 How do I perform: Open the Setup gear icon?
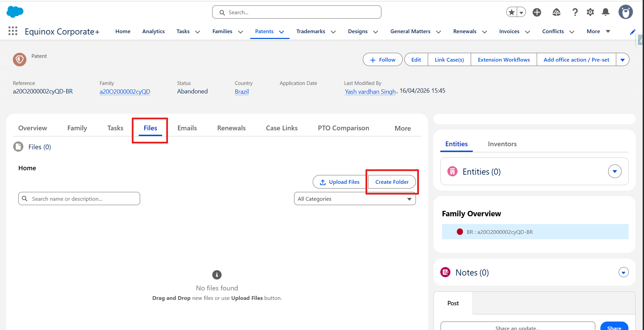pyautogui.click(x=590, y=13)
